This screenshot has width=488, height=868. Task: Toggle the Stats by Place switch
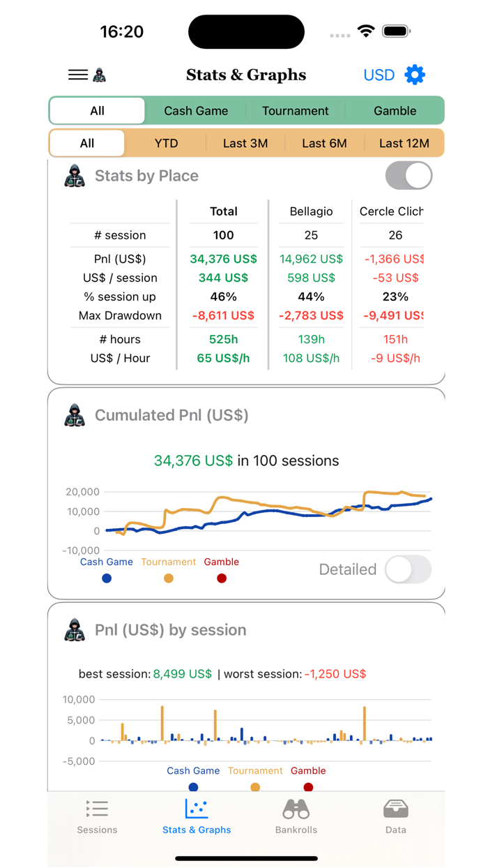point(409,176)
